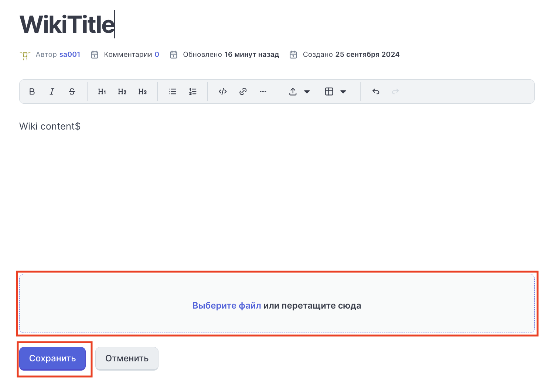The width and height of the screenshot is (552, 392).
Task: Click the Выберите файл link
Action: pyautogui.click(x=227, y=306)
